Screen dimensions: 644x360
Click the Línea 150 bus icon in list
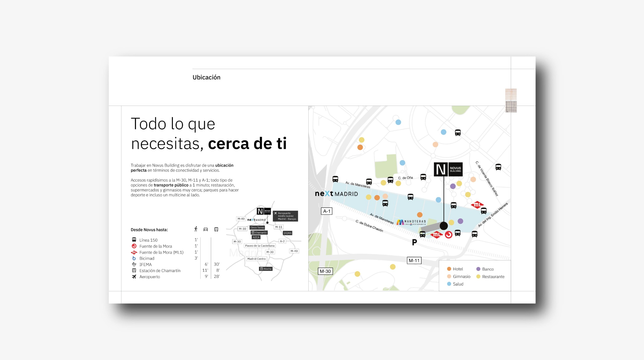[x=134, y=240]
